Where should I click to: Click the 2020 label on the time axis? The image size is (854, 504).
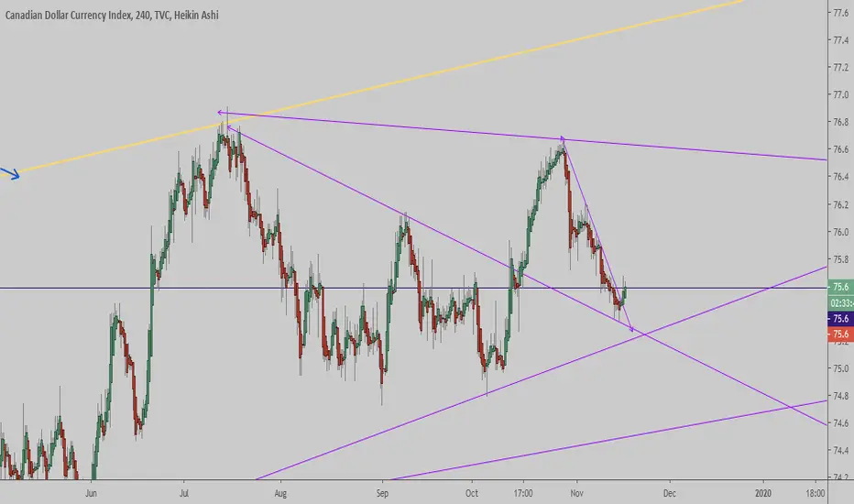click(763, 493)
